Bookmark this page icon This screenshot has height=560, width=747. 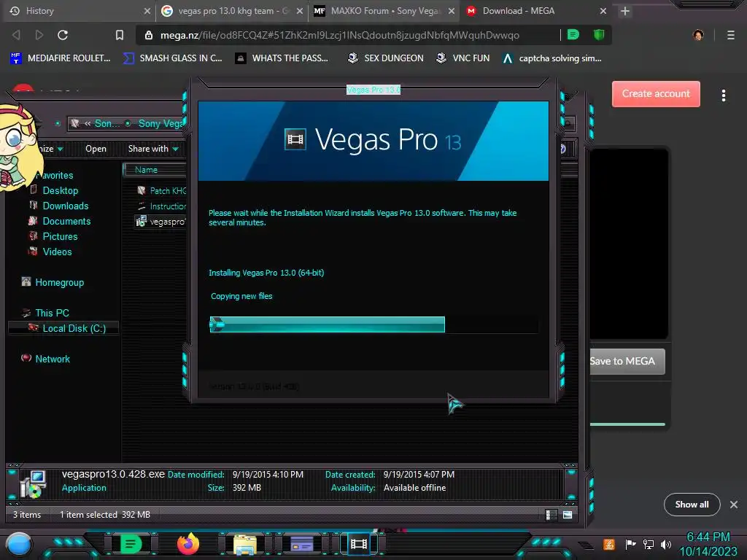tap(119, 35)
